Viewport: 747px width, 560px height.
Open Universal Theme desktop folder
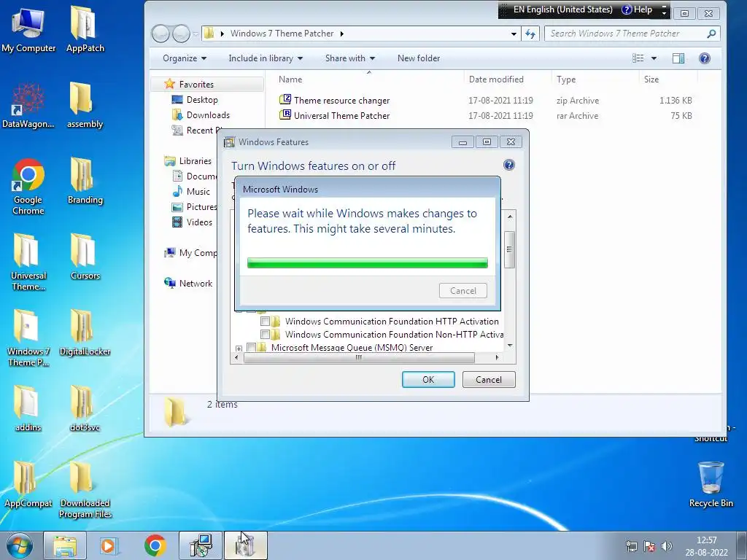coord(28,262)
